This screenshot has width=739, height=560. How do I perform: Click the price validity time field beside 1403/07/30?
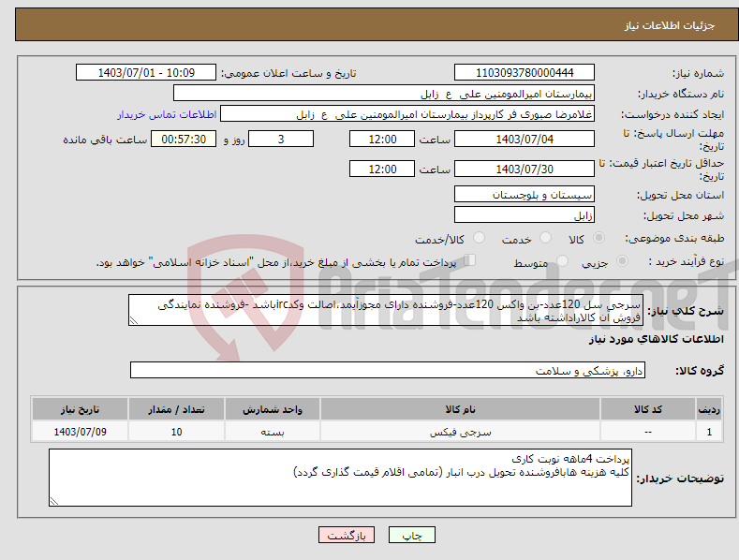[382, 169]
